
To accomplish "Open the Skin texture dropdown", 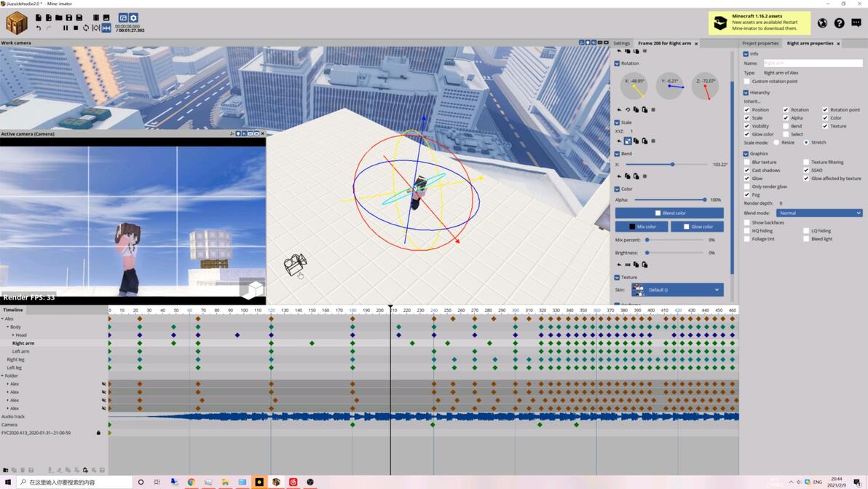I will pos(676,290).
